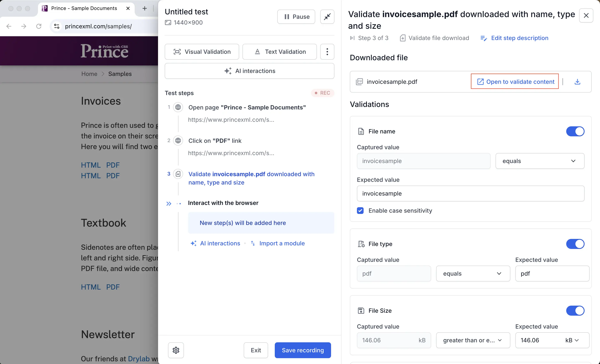Viewport: 600px width, 364px height.
Task: Close the validation details panel
Action: tap(586, 16)
